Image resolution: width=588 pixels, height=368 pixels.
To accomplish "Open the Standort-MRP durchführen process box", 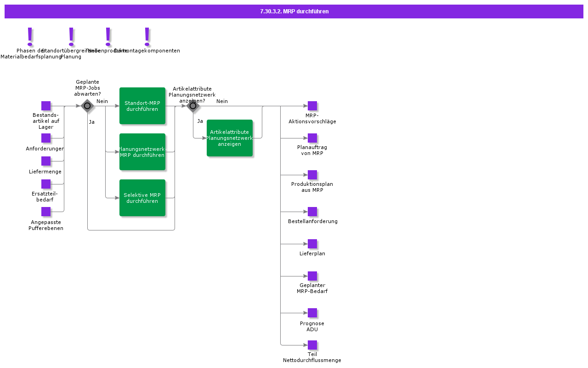I will coord(142,106).
